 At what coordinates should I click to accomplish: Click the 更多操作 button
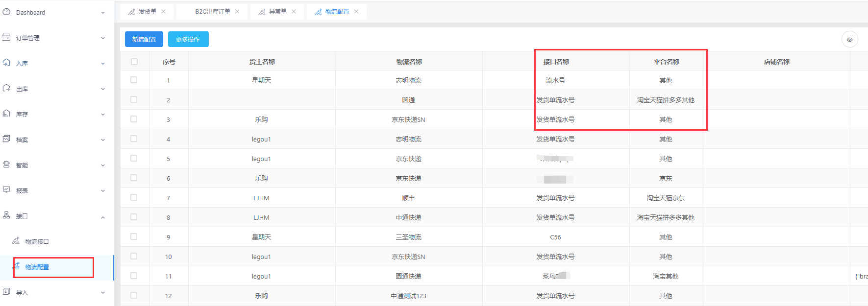(188, 40)
